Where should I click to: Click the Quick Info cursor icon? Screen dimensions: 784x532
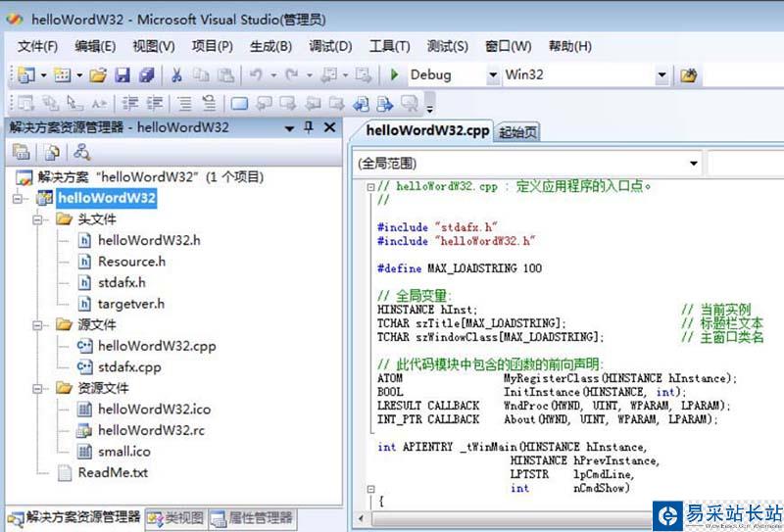75,104
